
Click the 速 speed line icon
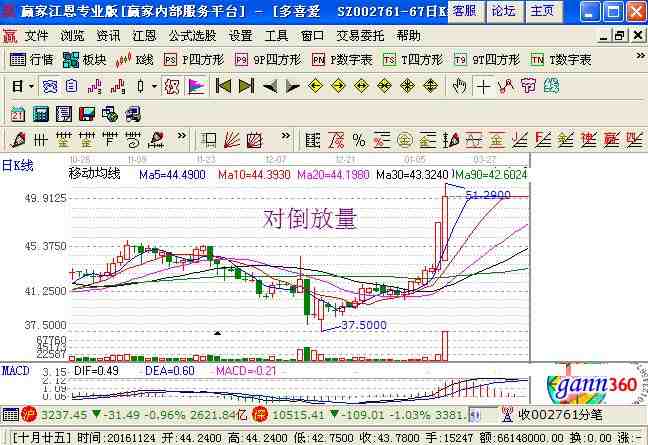point(588,140)
